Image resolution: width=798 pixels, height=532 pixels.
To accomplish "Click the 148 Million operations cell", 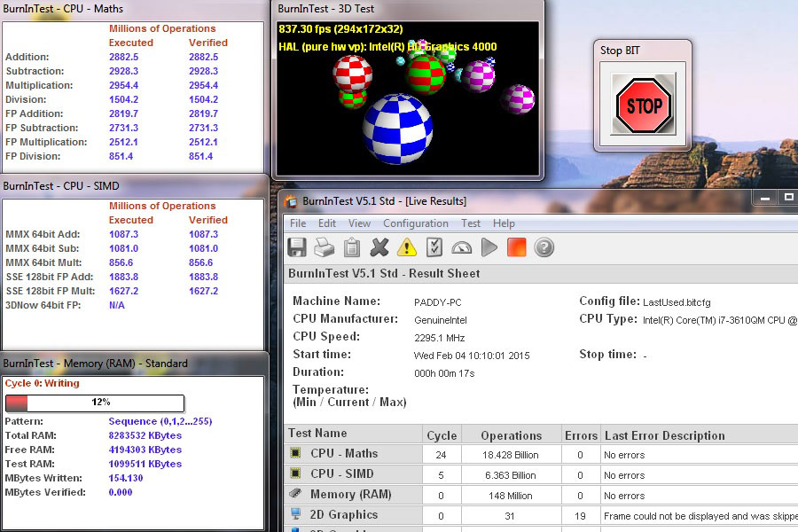I will 510,496.
